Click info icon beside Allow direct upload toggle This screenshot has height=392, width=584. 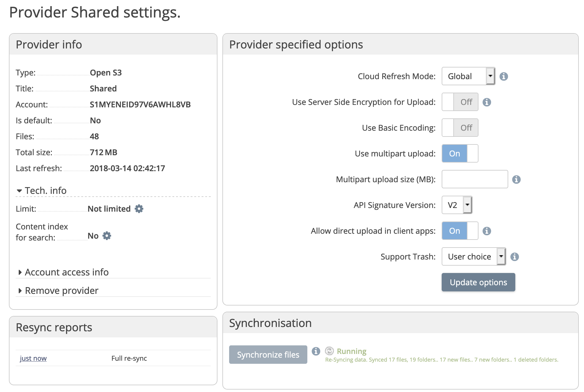tap(487, 231)
